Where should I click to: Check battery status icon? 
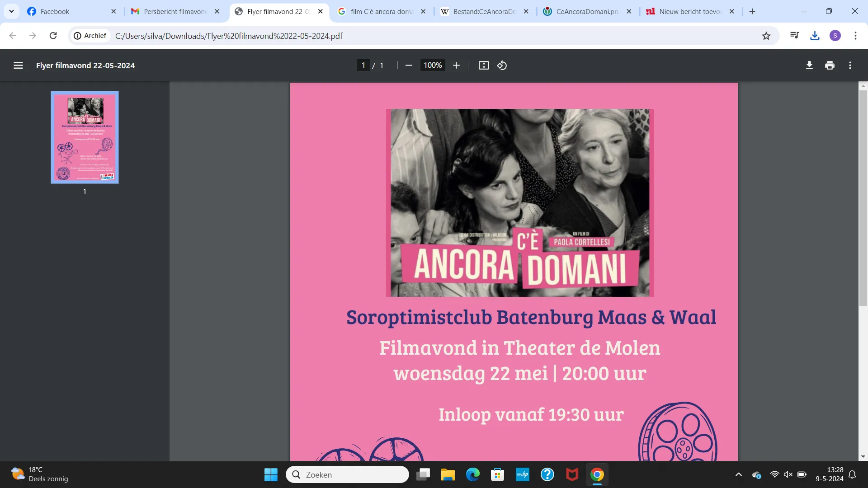tap(802, 474)
